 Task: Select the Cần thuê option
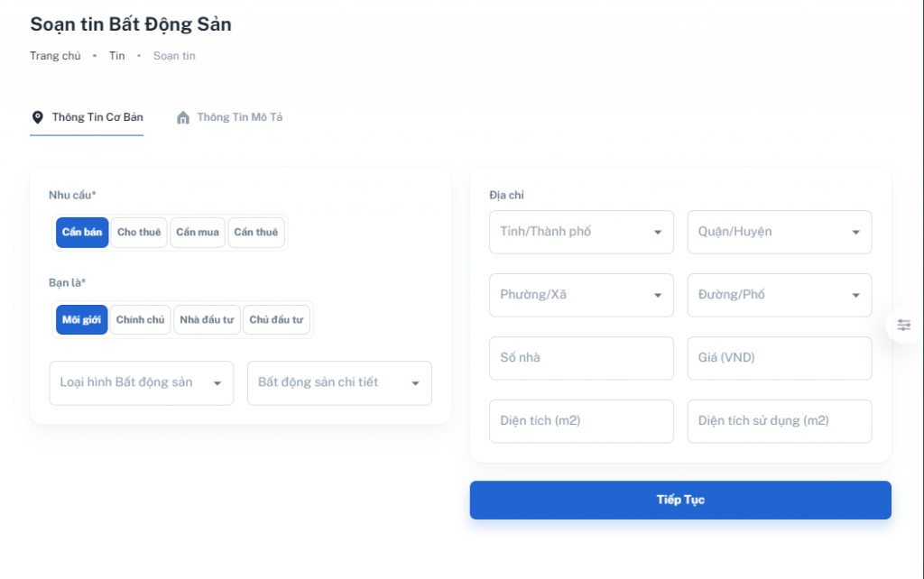255,232
